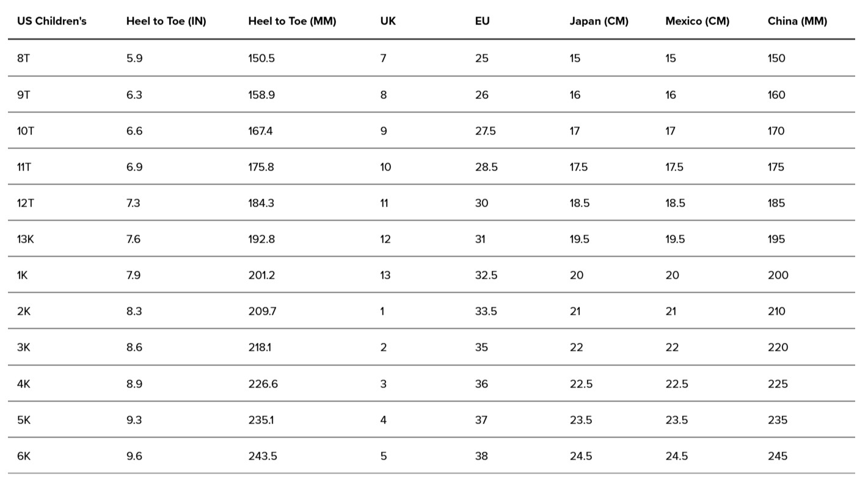This screenshot has height=484, width=868.
Task: Click the 13K size row label
Action: coord(26,239)
